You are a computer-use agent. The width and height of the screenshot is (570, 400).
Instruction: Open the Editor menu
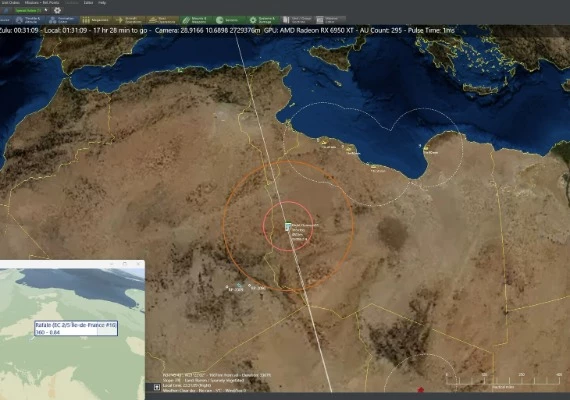pyautogui.click(x=88, y=3)
